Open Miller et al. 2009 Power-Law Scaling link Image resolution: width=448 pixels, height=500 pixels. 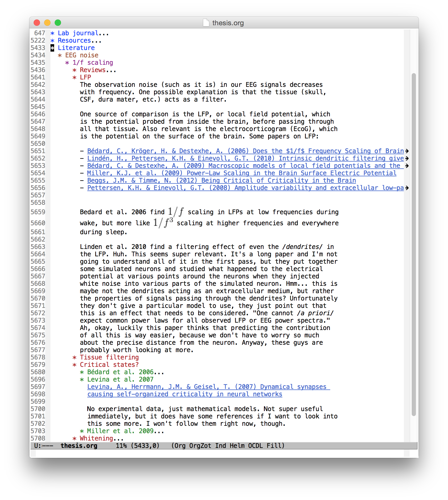click(x=242, y=173)
